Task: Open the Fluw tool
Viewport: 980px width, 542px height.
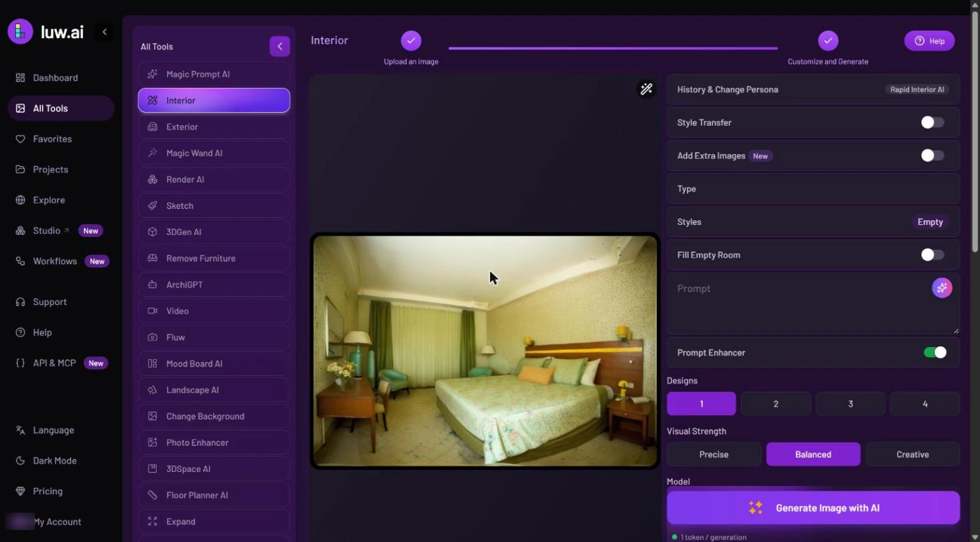Action: [x=214, y=337]
